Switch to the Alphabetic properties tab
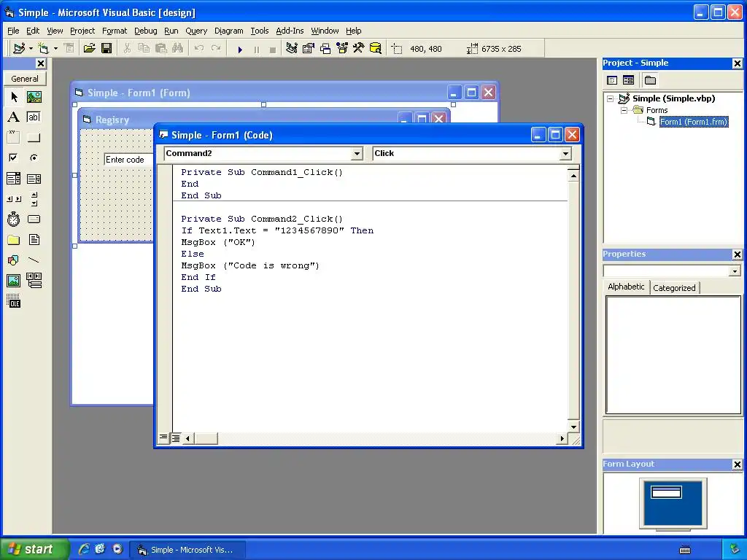The width and height of the screenshot is (747, 560). (x=626, y=287)
